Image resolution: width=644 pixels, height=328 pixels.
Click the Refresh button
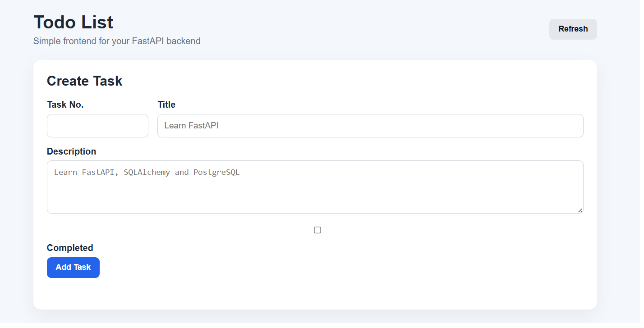573,29
